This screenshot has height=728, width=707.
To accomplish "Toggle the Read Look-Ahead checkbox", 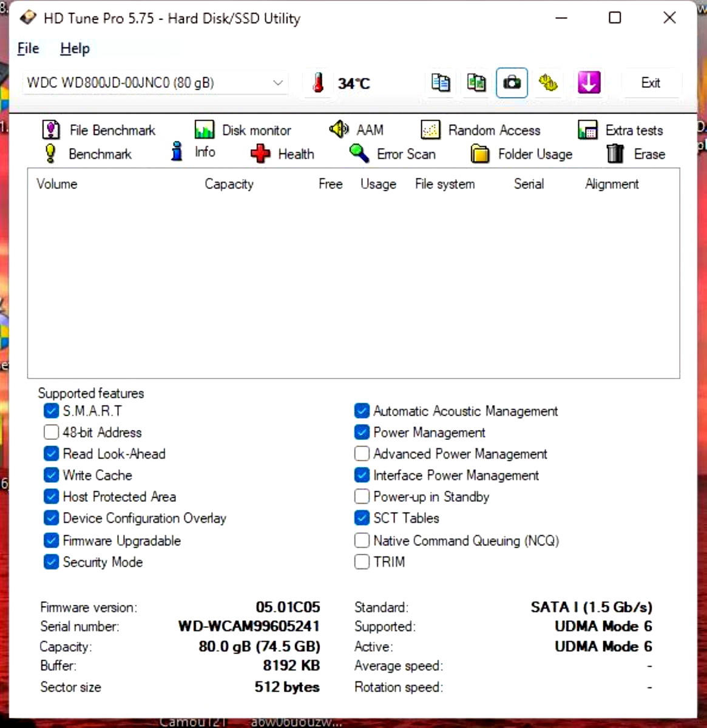I will point(51,453).
